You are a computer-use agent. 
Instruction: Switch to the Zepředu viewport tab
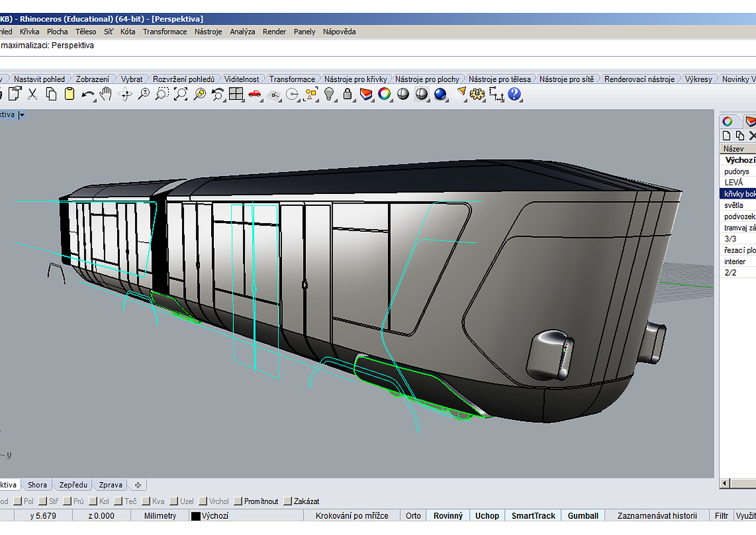(x=73, y=485)
